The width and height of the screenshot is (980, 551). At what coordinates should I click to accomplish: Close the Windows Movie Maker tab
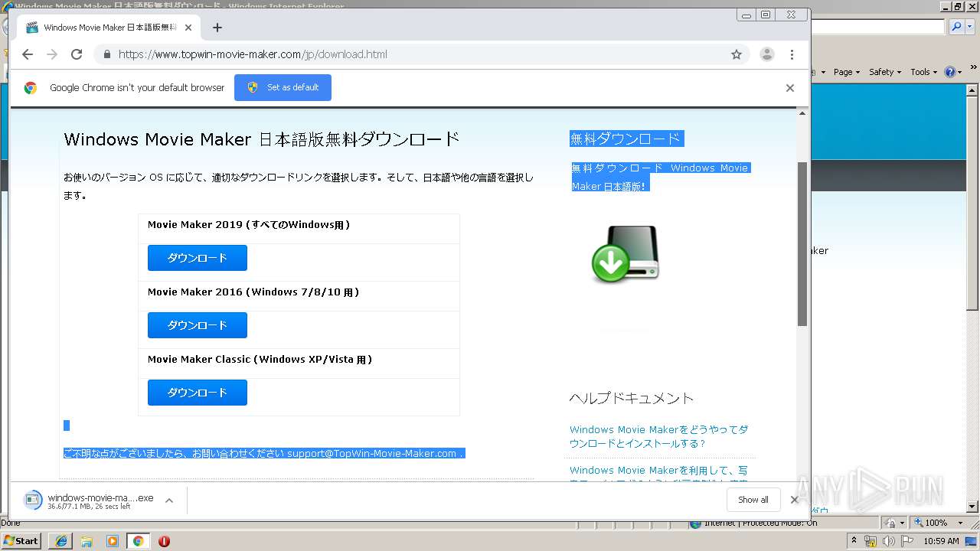click(188, 28)
